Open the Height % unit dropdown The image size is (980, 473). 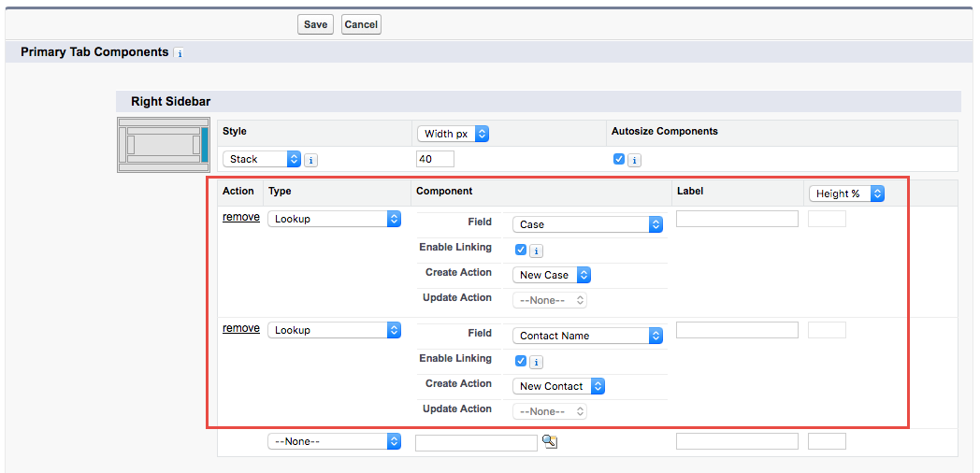tap(846, 193)
